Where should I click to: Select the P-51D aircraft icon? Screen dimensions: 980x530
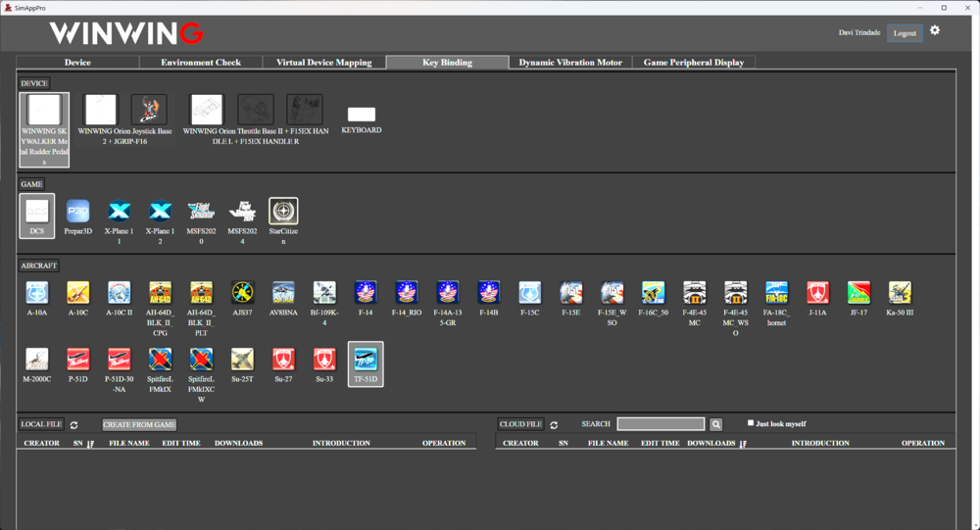click(78, 360)
